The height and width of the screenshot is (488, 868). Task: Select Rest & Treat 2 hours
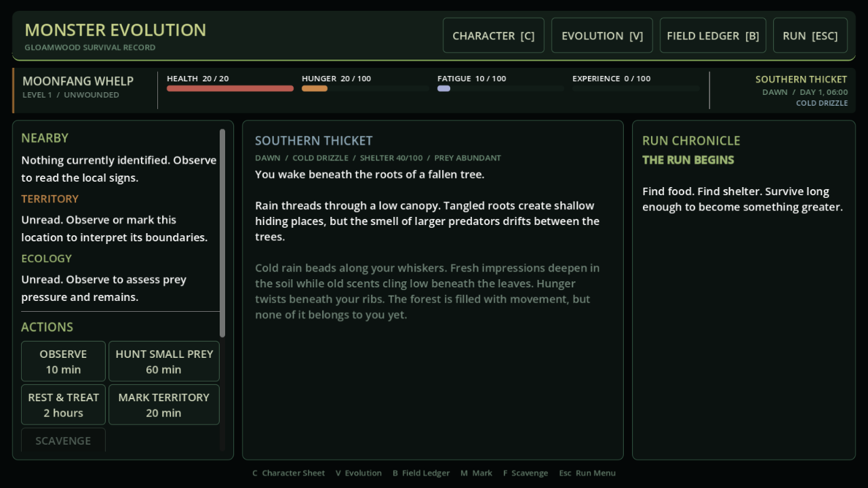point(63,405)
